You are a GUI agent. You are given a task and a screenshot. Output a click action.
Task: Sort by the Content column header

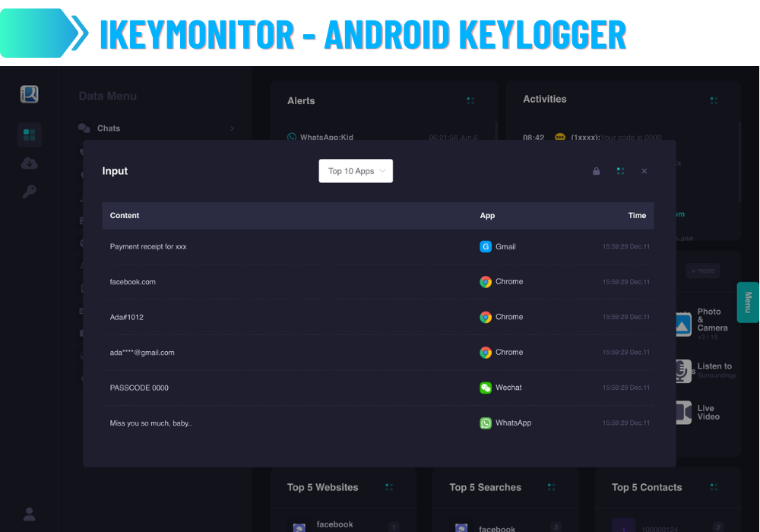point(125,216)
